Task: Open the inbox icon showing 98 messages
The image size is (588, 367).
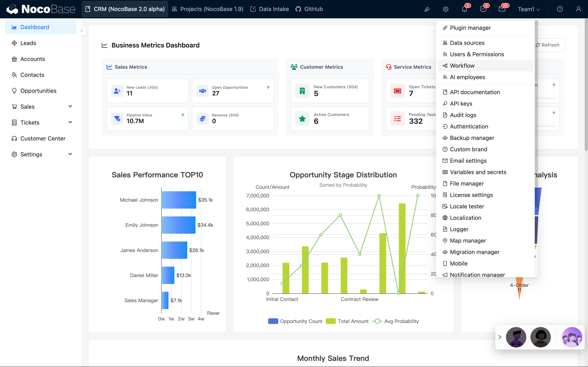Action: pyautogui.click(x=502, y=9)
